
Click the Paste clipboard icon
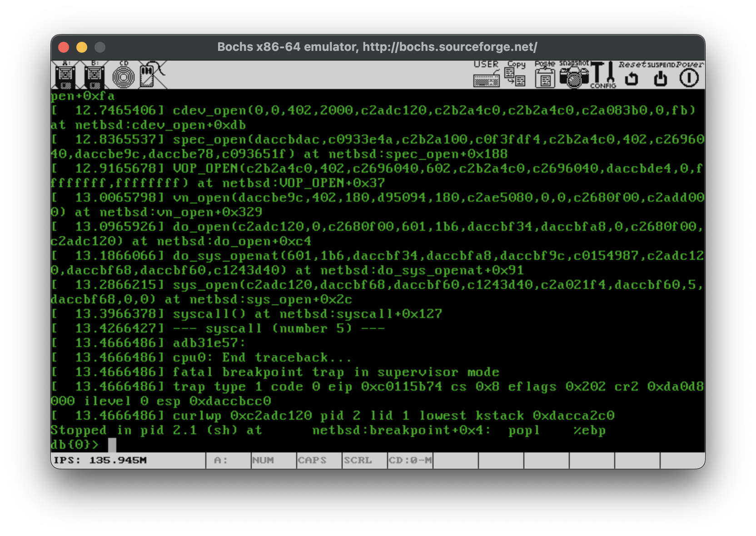(544, 74)
